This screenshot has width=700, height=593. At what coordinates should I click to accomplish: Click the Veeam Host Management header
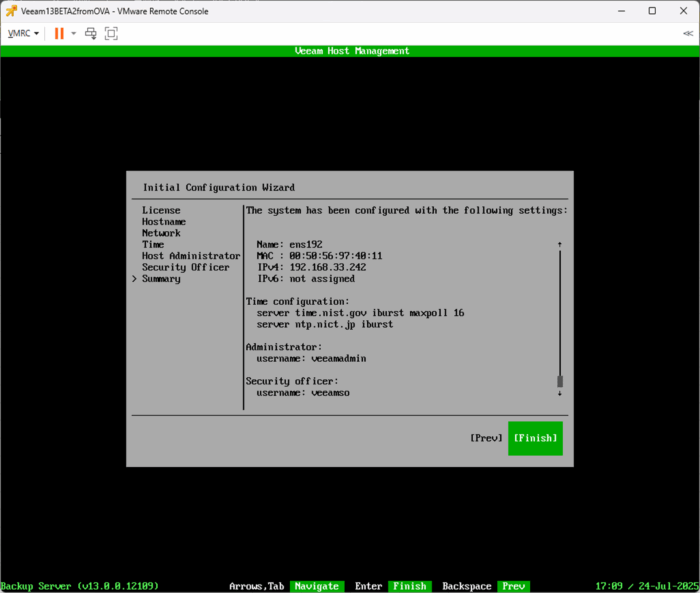[352, 51]
